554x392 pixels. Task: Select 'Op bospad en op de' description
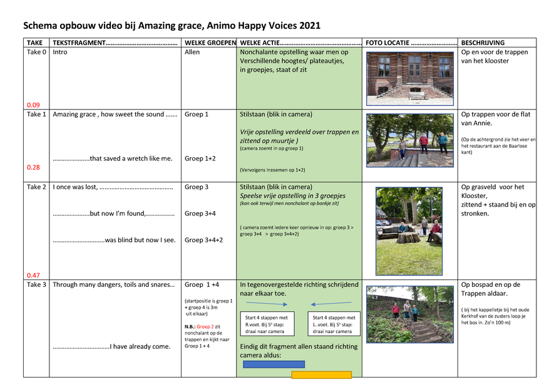coord(491,284)
